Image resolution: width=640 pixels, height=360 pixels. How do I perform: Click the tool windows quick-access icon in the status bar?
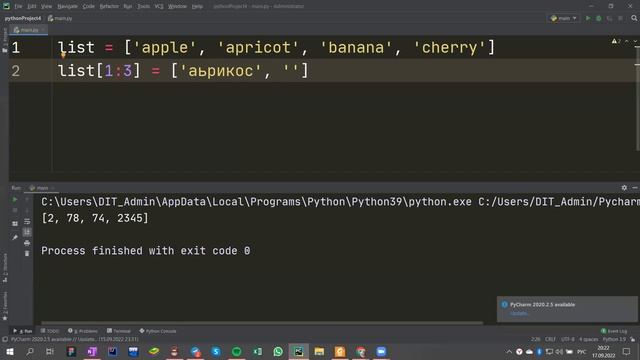pyautogui.click(x=5, y=339)
